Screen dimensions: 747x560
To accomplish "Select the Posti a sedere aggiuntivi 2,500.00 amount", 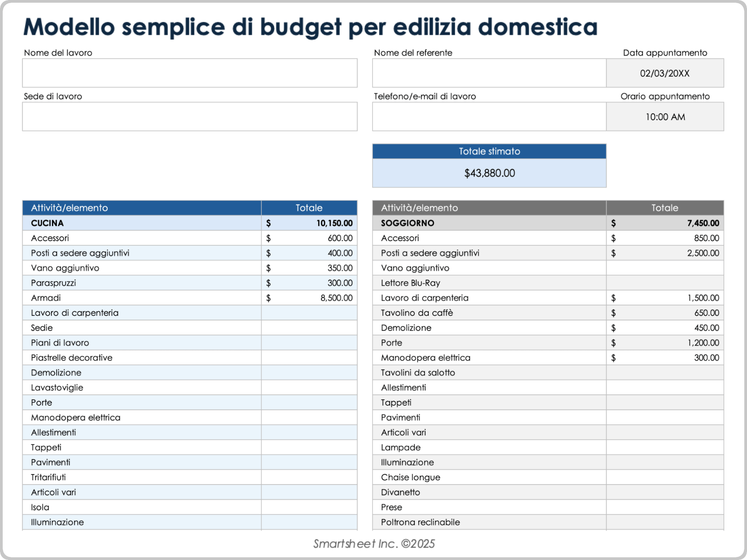I will 703,253.
